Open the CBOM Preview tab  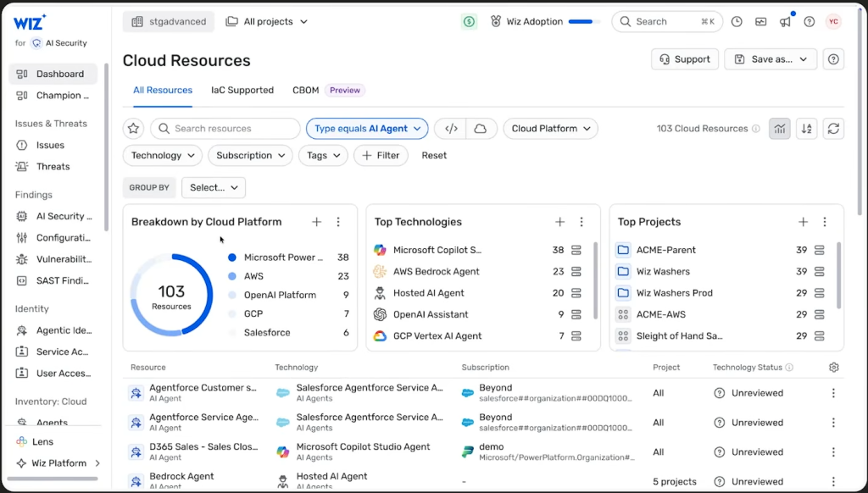326,90
